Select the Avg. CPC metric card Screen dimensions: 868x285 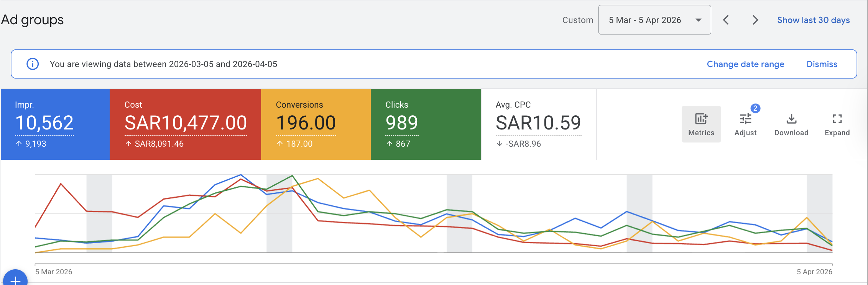coord(539,124)
